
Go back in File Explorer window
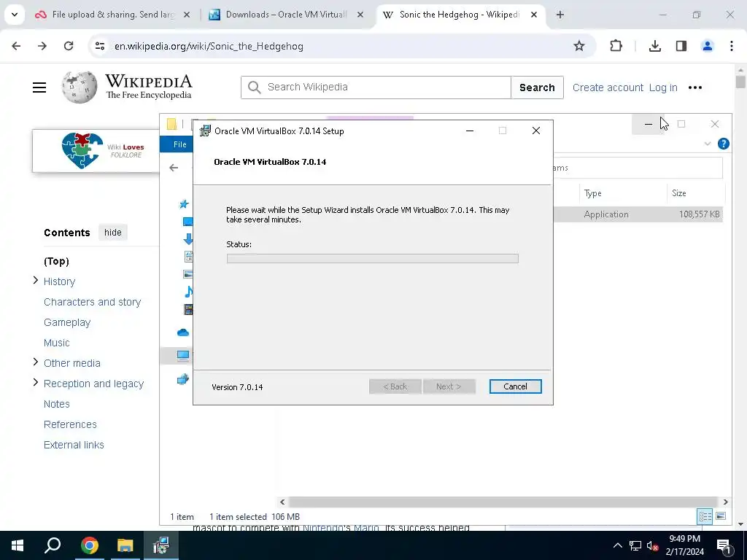(x=174, y=168)
